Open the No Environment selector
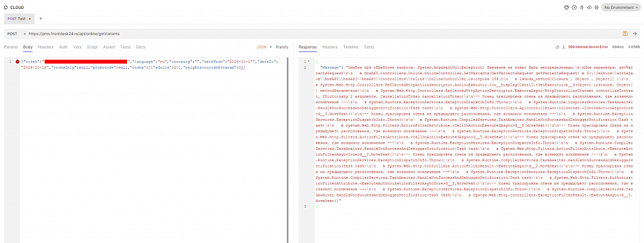 point(621,8)
